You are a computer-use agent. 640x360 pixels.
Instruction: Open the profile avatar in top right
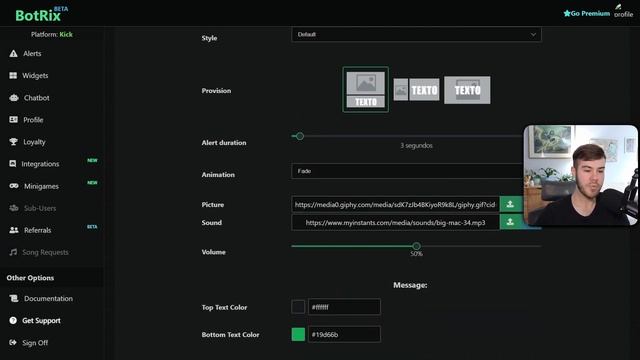(x=623, y=11)
